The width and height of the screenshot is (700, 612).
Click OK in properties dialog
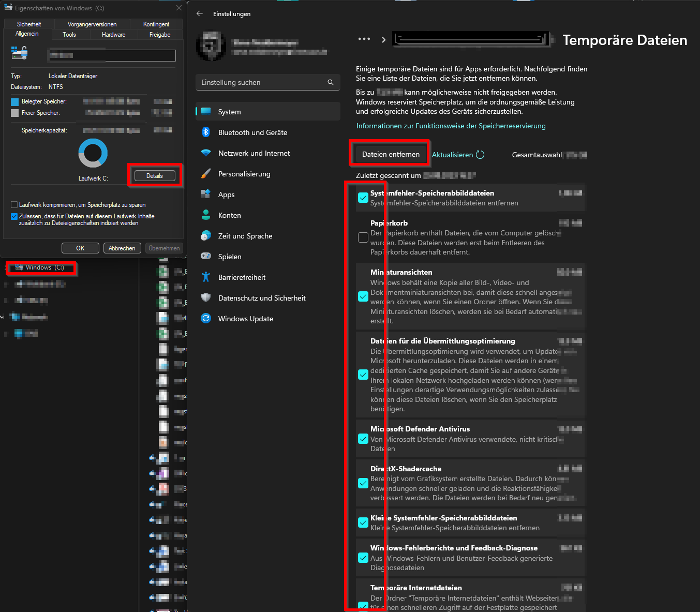coord(80,248)
